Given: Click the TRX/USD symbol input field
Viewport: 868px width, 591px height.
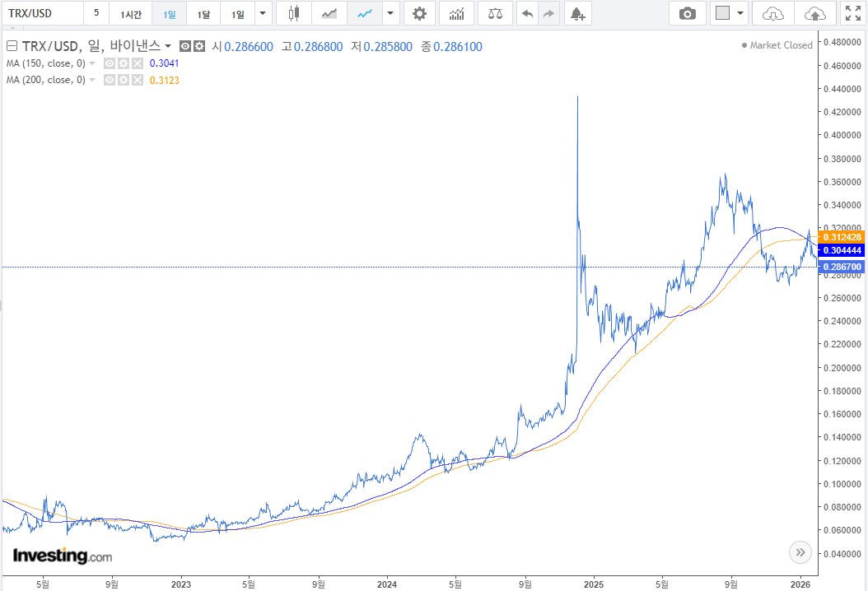Looking at the screenshot, I should [x=43, y=13].
